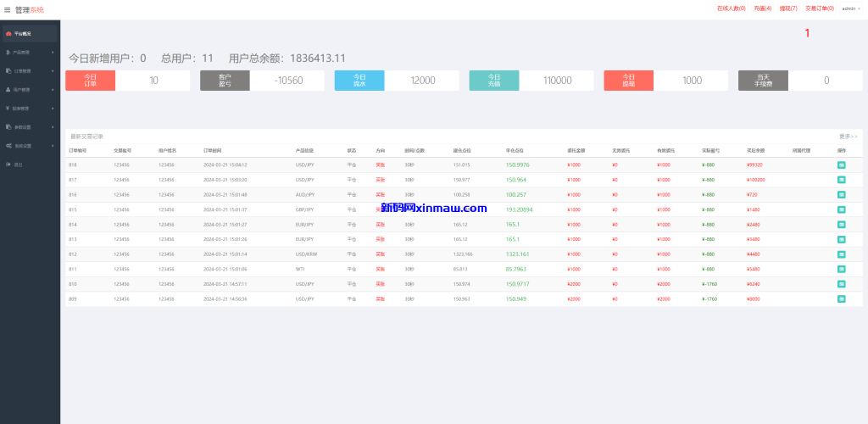Click the balance value ¥99320
Screen dimensions: 868x424
(755, 165)
